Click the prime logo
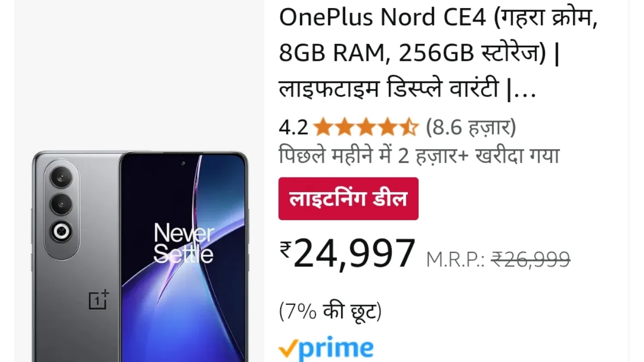Image resolution: width=644 pixels, height=362 pixels. click(x=326, y=348)
